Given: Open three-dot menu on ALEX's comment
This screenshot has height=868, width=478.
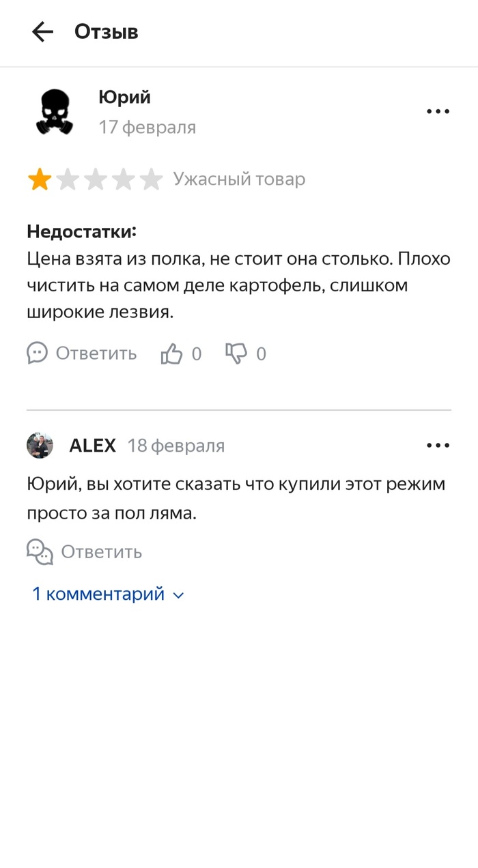Looking at the screenshot, I should (x=438, y=446).
